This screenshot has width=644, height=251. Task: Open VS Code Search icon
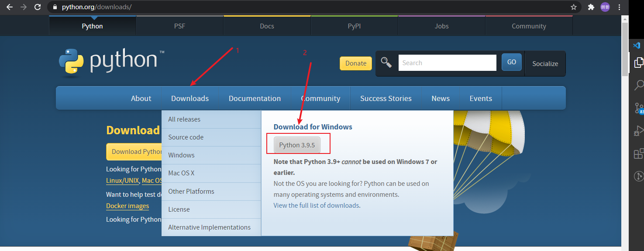[x=639, y=85]
